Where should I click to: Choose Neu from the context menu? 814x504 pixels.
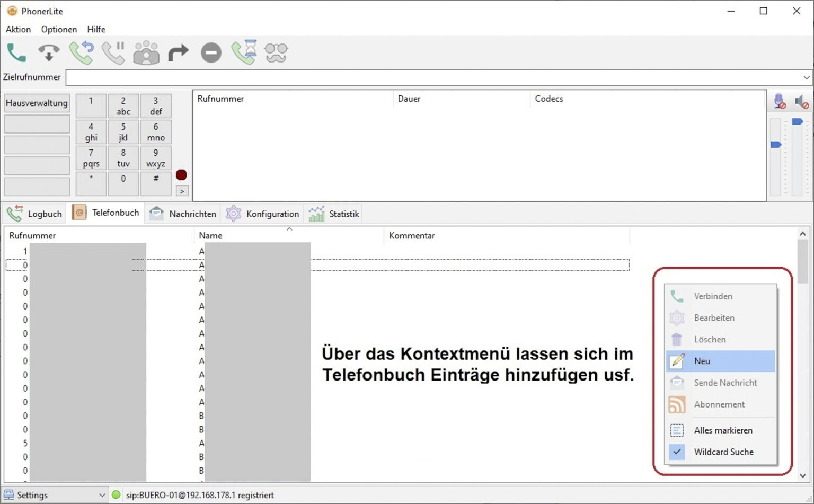coord(702,361)
